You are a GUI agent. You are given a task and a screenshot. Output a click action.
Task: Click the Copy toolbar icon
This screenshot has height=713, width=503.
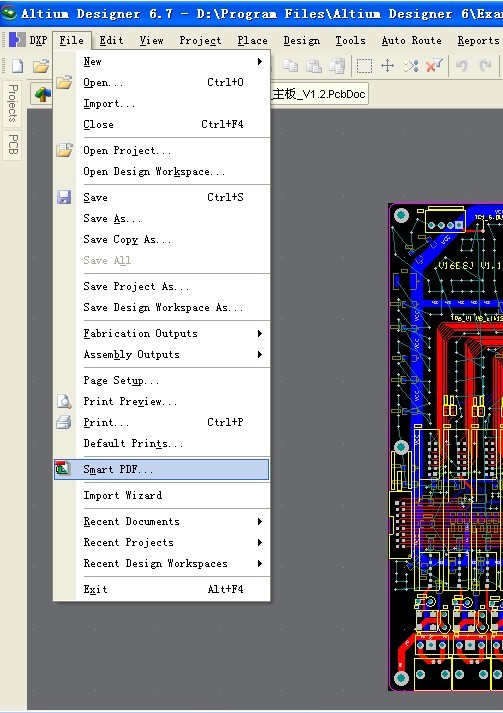[x=291, y=66]
